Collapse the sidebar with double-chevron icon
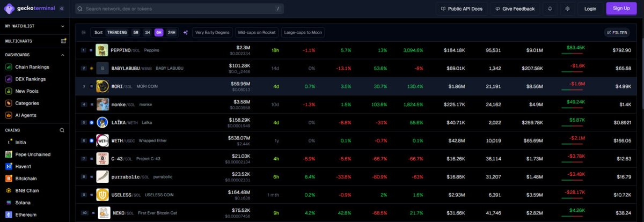 pos(62,9)
